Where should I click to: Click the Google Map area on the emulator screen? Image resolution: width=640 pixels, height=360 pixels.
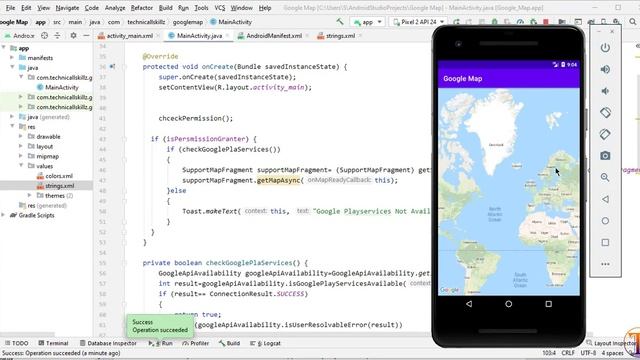click(509, 191)
